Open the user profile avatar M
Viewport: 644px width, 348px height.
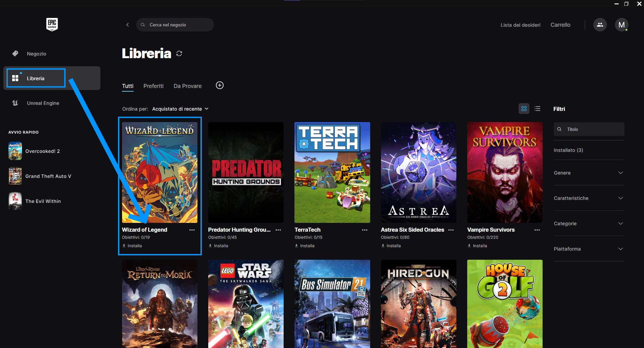coord(621,25)
